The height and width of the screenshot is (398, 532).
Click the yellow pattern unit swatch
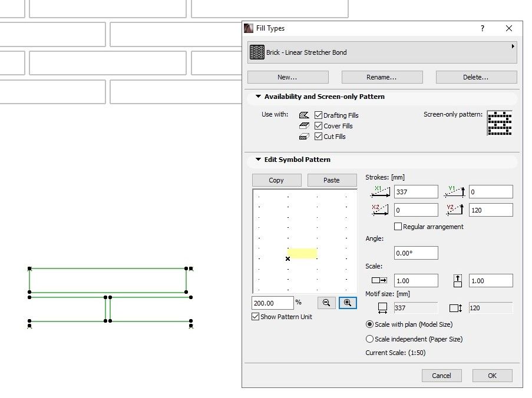tap(302, 253)
